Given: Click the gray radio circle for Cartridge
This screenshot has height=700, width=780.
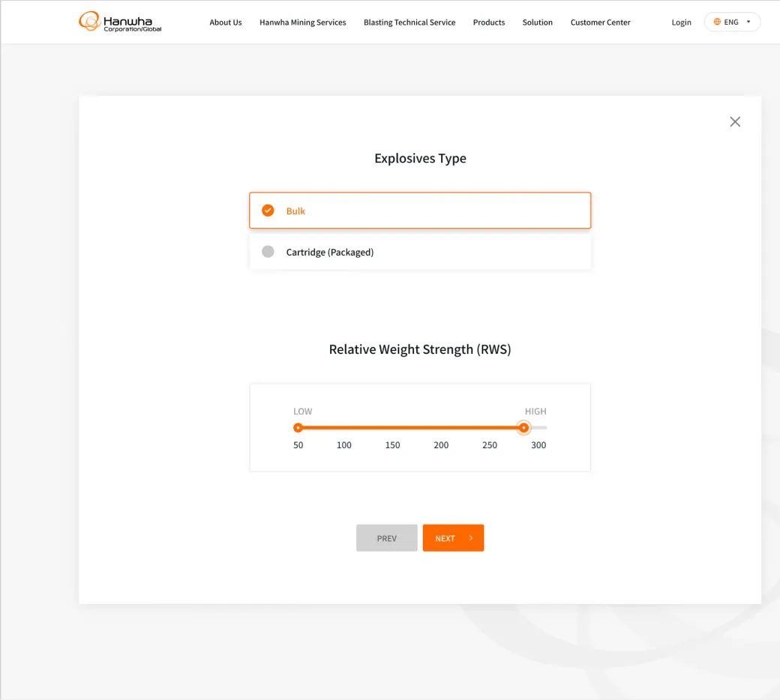Looking at the screenshot, I should 268,252.
